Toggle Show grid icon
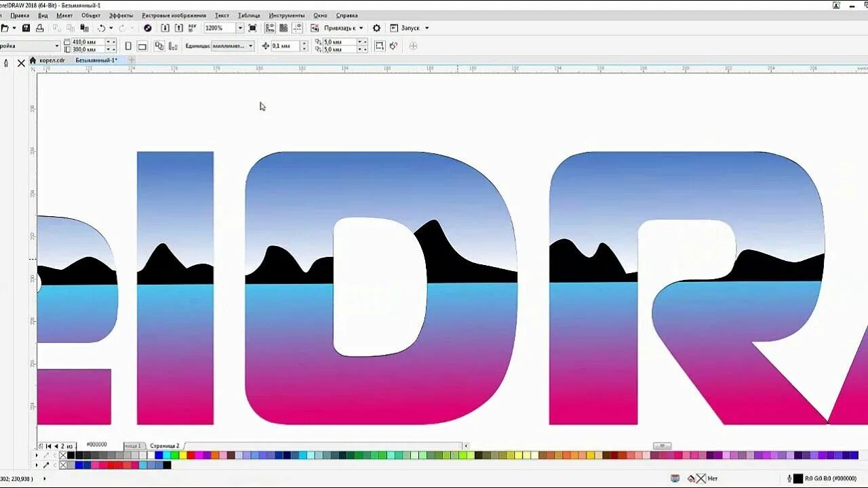Screen dimensions: 868x488 point(283,28)
